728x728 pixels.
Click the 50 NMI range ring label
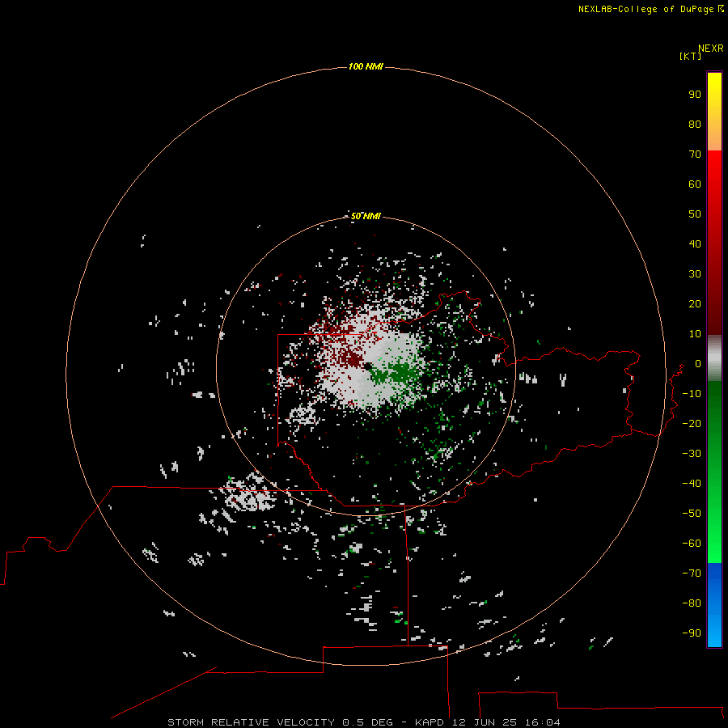coord(366,216)
